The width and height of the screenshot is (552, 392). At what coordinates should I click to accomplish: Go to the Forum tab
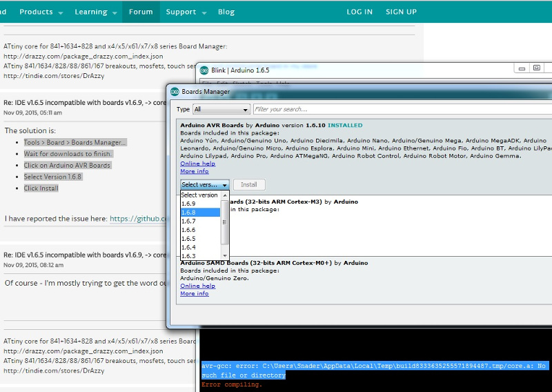[x=141, y=12]
